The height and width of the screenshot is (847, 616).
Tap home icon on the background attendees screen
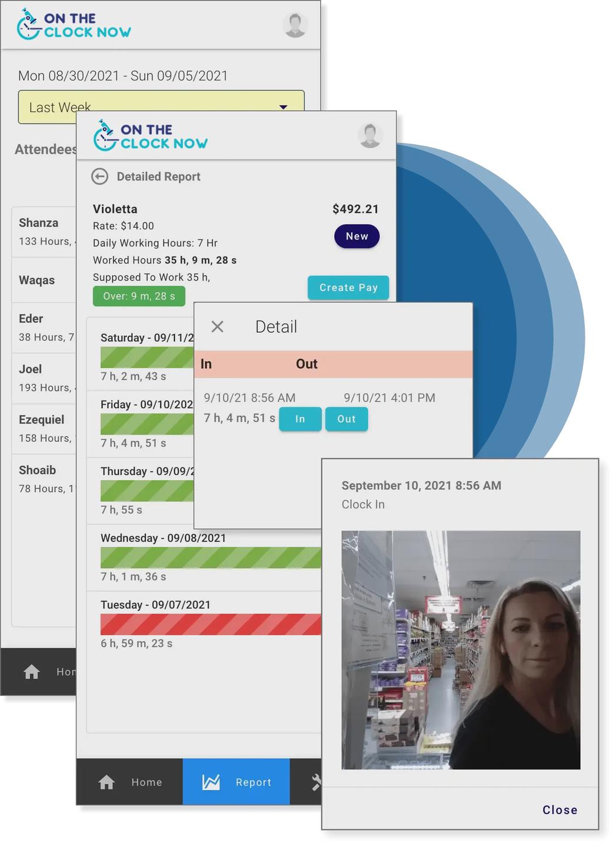[32, 672]
